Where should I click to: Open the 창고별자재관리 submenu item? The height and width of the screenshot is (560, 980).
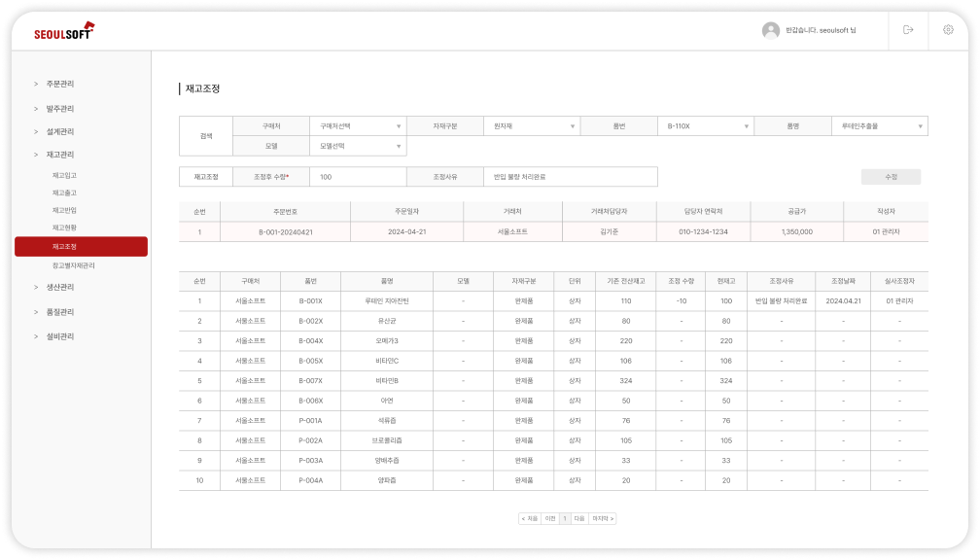tap(73, 265)
